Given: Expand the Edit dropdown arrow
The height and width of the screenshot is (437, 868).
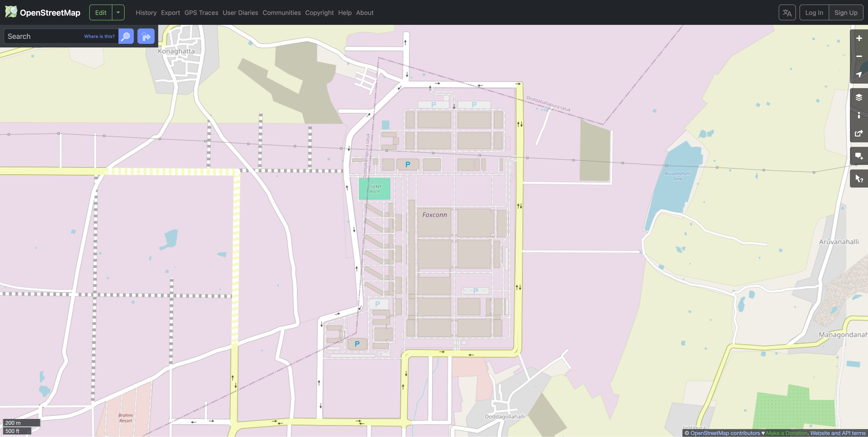Looking at the screenshot, I should pyautogui.click(x=118, y=12).
